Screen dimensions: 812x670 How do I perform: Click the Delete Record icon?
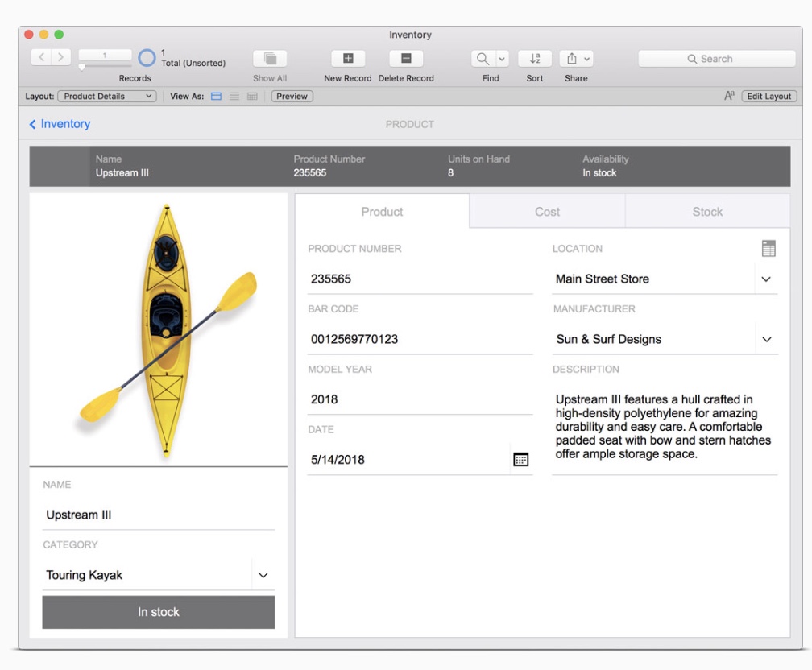406,59
